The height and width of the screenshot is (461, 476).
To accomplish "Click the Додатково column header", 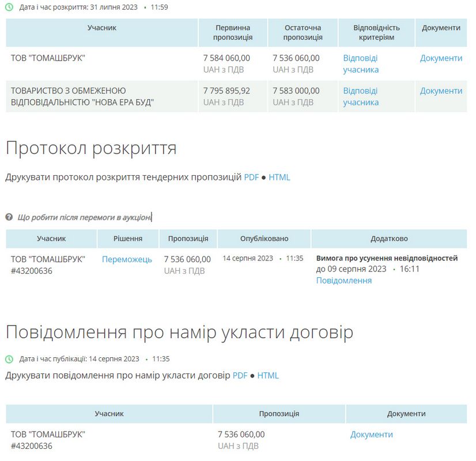I will [x=388, y=238].
